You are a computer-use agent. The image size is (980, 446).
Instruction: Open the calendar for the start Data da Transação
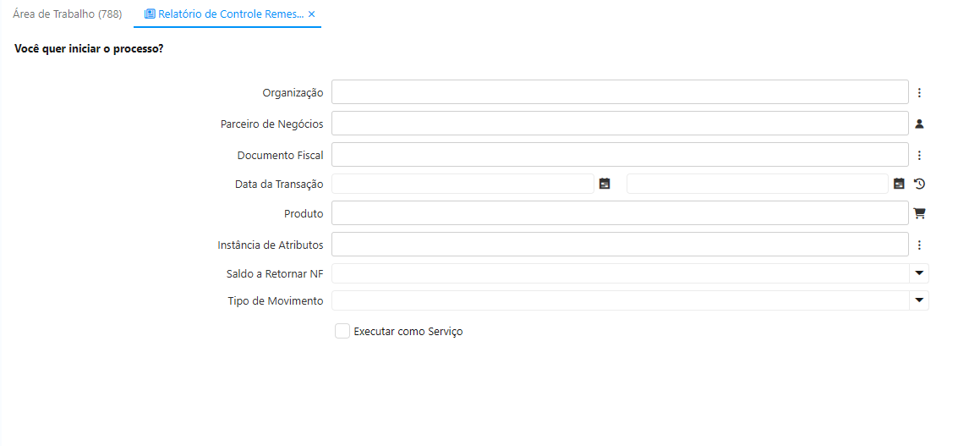[605, 184]
